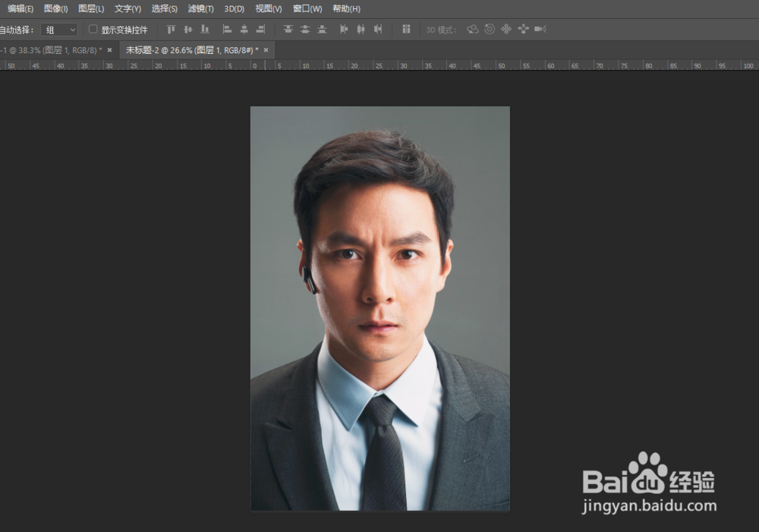Select 3D zoom camera mode icon

tap(540, 30)
